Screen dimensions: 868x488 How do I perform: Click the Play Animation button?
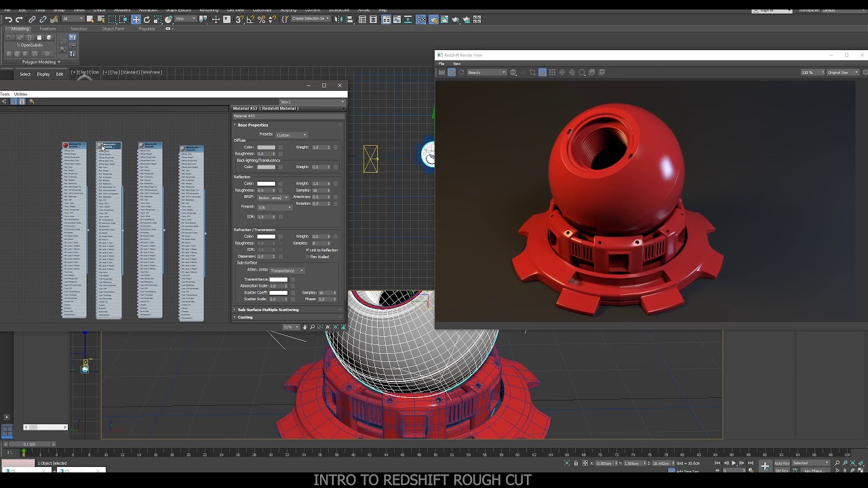(x=734, y=463)
